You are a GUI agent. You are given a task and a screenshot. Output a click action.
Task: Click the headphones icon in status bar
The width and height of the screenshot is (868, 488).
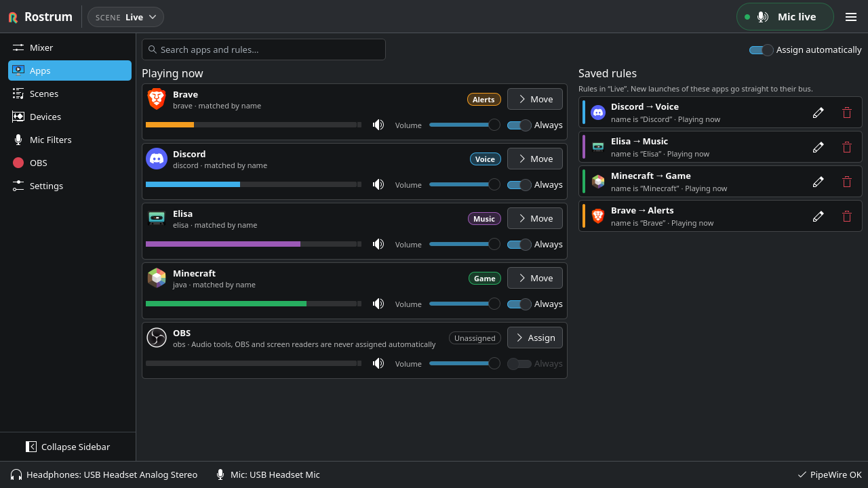pyautogui.click(x=16, y=474)
